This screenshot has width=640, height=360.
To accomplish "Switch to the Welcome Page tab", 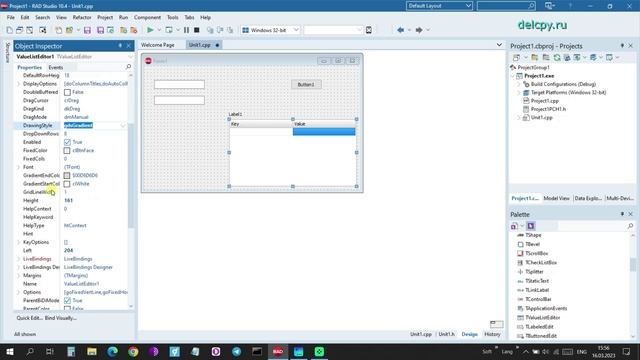I will (x=158, y=45).
